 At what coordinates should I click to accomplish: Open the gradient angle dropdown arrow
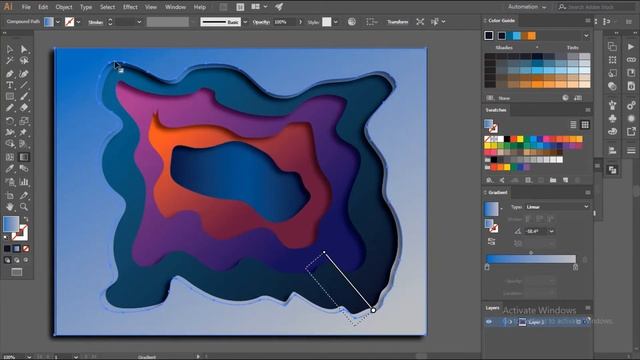point(551,231)
